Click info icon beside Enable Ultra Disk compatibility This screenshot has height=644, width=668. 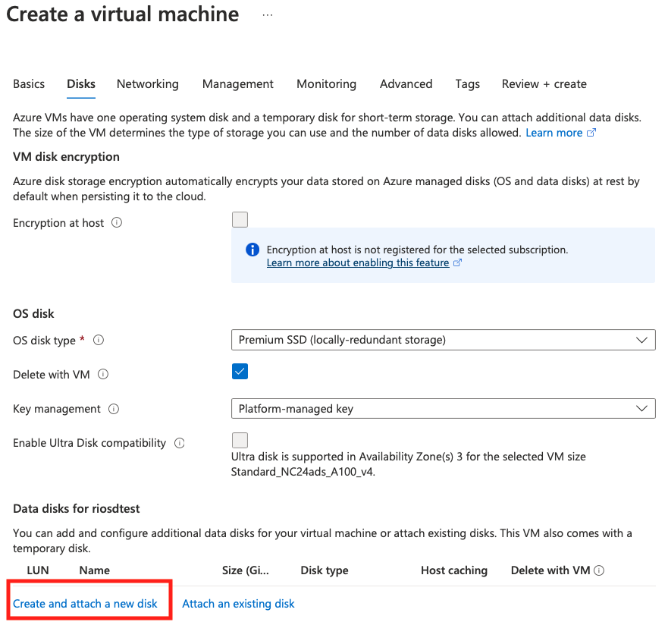click(x=180, y=443)
